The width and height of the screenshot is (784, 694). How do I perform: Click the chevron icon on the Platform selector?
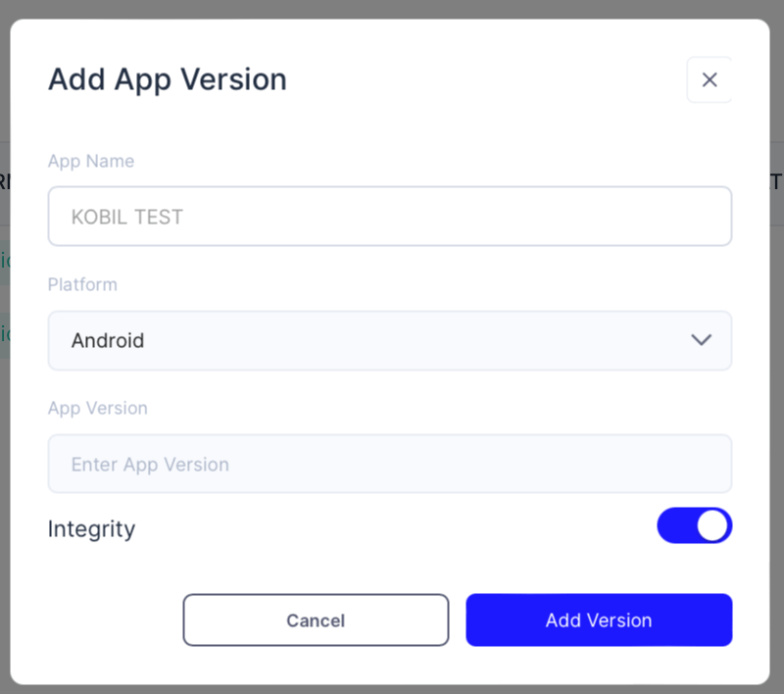[x=702, y=340]
